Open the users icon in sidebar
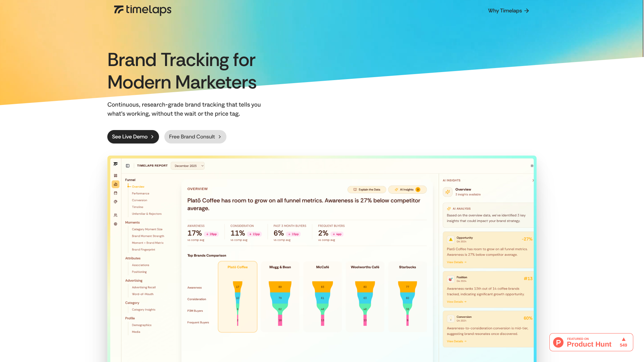Viewport: 644px width, 362px height. 115,215
